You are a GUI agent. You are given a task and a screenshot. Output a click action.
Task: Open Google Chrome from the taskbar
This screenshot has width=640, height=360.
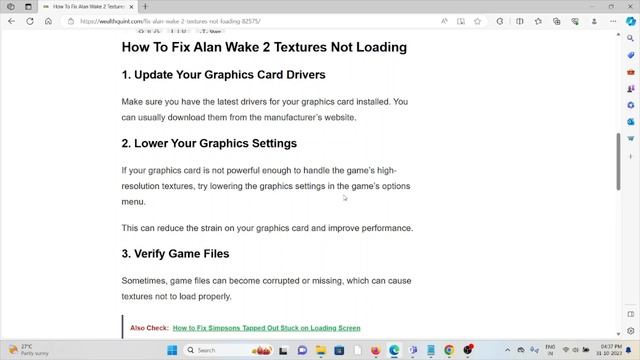pyautogui.click(x=449, y=350)
